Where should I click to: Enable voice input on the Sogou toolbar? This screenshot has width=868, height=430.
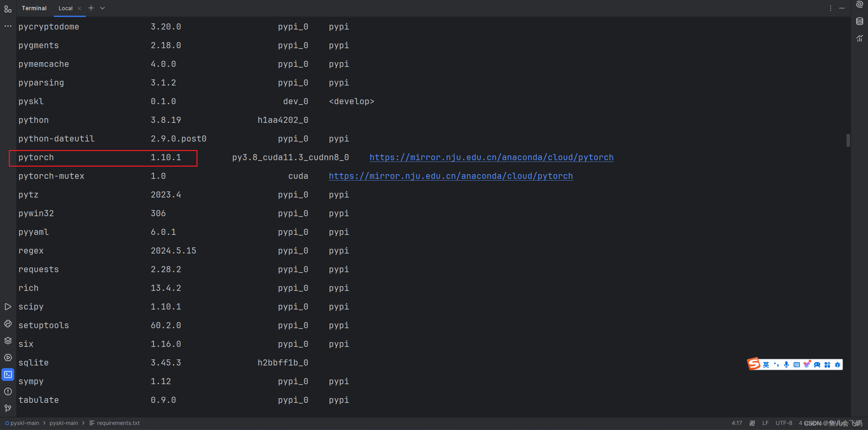[787, 365]
